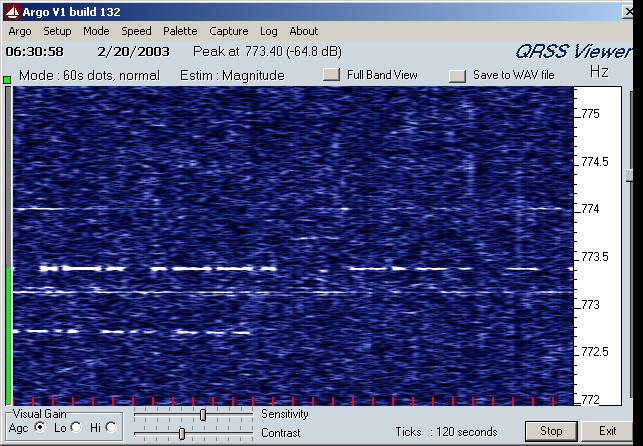Screen dimensions: 643x446
Task: Select the Lo visual gain radio button
Action: (x=75, y=427)
